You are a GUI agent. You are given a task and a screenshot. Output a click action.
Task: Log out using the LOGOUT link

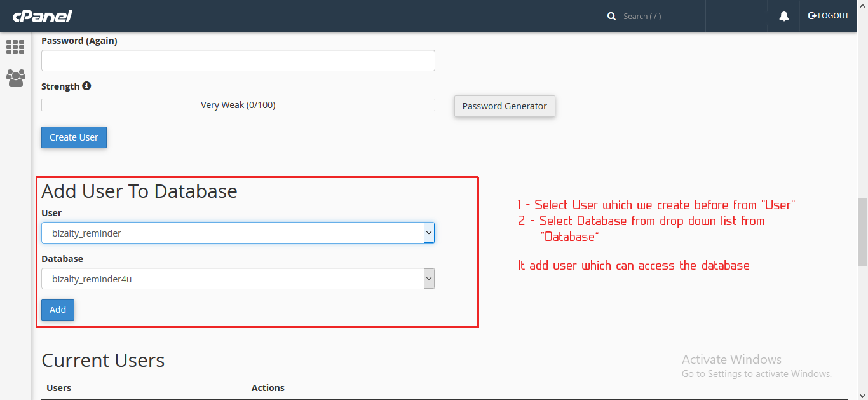point(828,16)
